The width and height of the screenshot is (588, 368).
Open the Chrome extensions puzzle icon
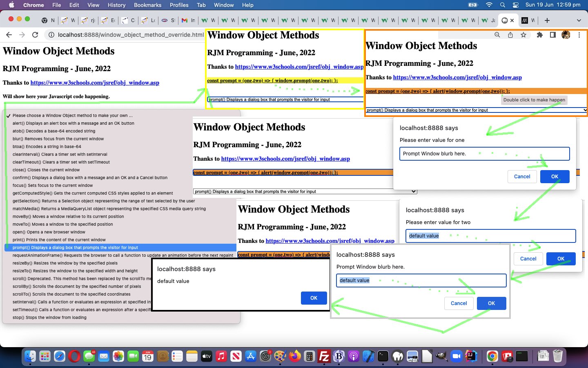coord(540,35)
